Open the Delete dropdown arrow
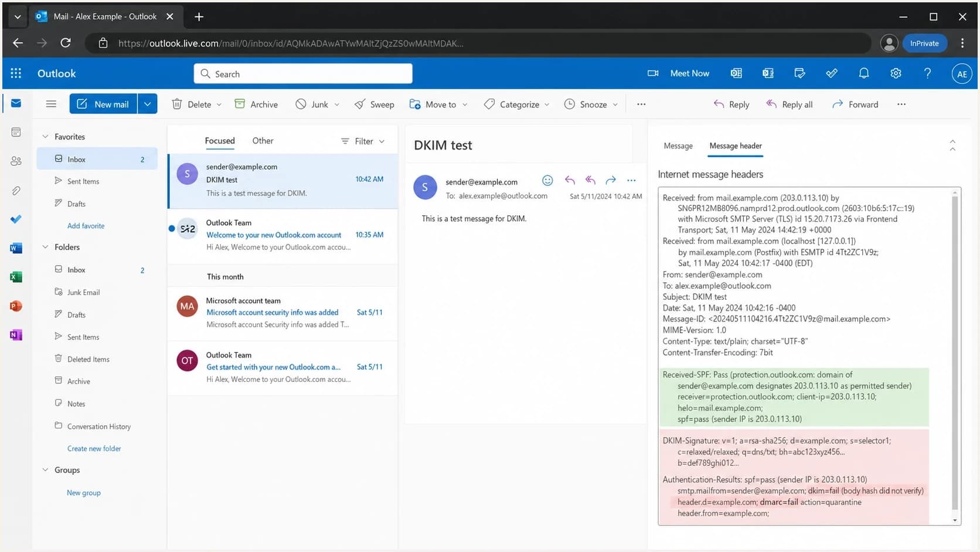Screen dimensions: 980x552 coord(219,104)
